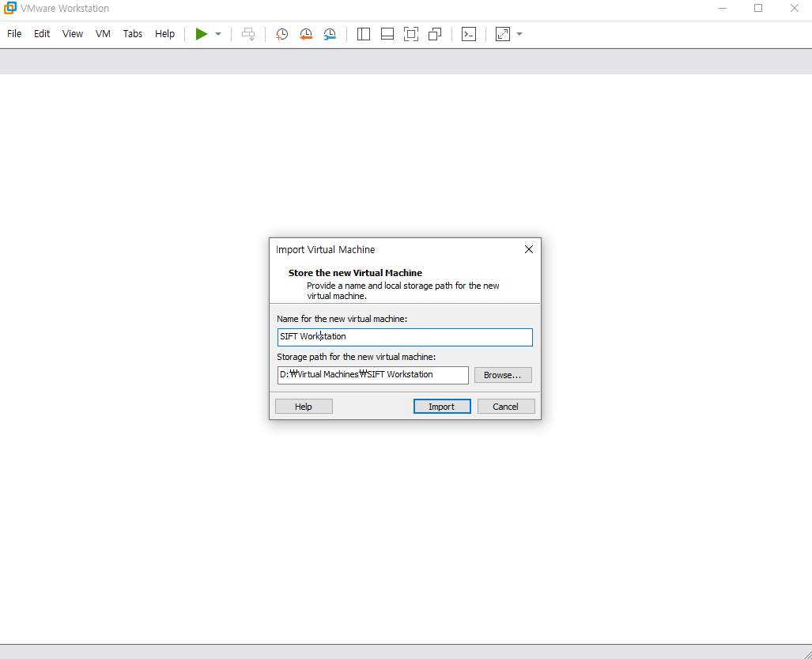812x659 pixels.
Task: Switch to Unity mode icon
Action: (x=435, y=34)
